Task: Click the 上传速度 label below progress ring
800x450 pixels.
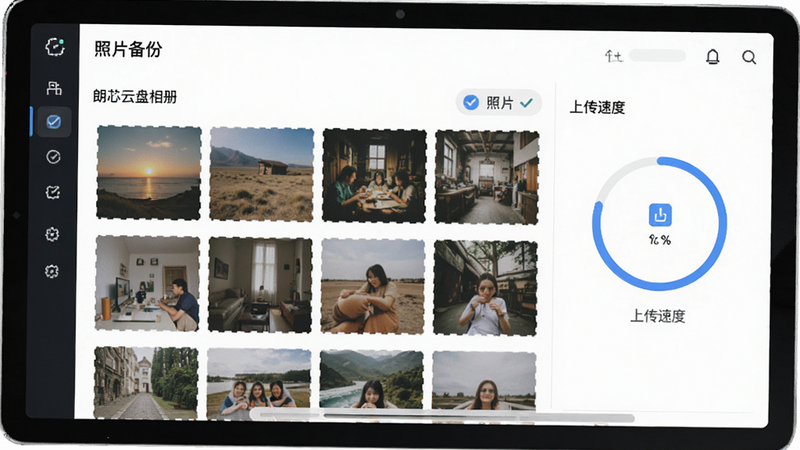Action: [x=658, y=316]
